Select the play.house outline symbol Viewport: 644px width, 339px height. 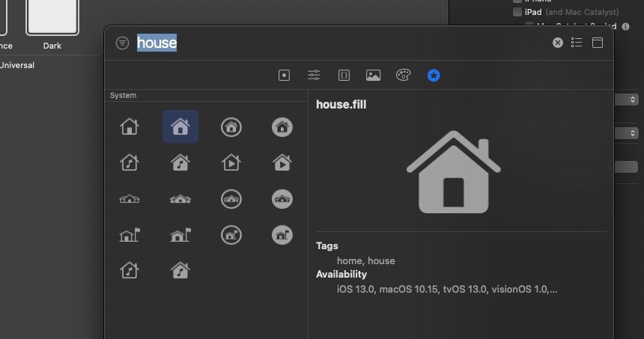coord(231,162)
